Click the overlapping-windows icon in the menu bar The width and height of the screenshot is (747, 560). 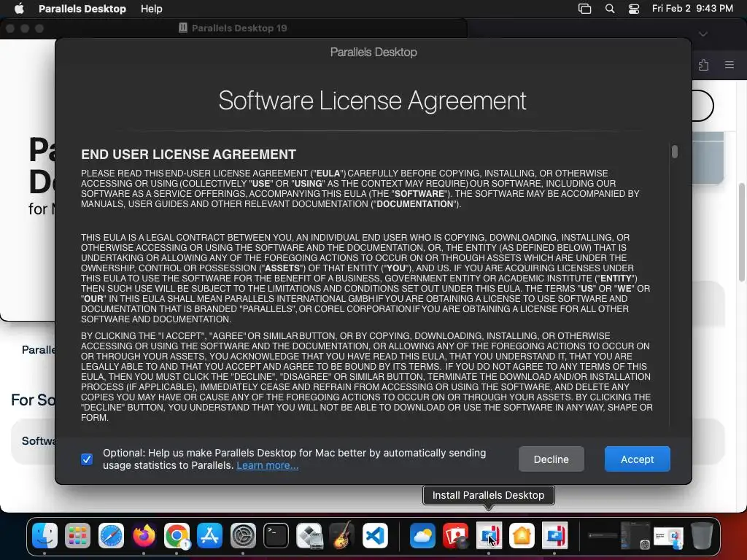click(x=584, y=9)
